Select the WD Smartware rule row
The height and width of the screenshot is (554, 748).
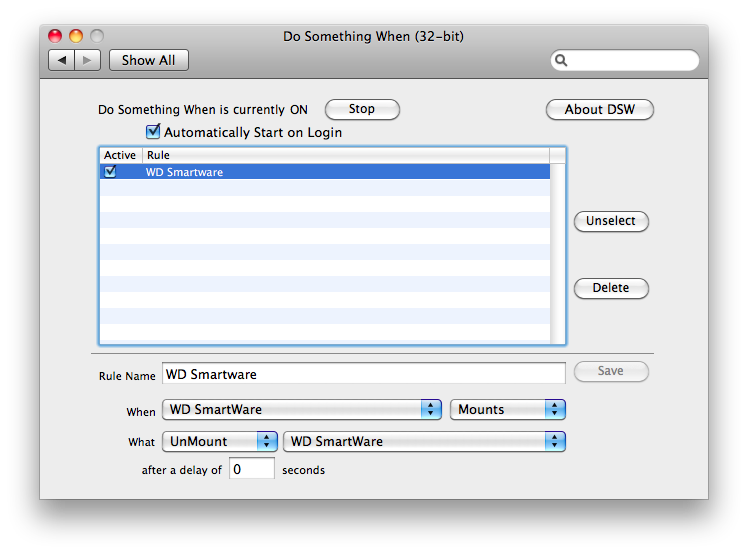[325, 172]
